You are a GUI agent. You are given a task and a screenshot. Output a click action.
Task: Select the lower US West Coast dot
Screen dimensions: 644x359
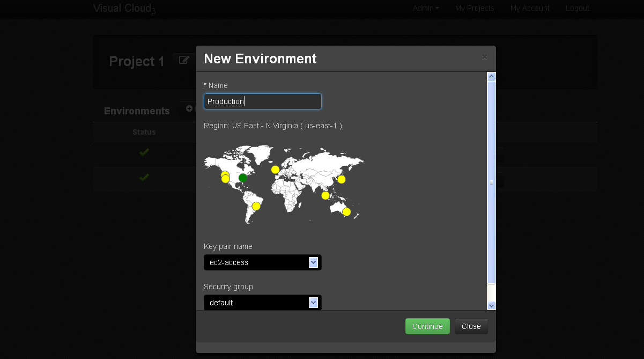(225, 179)
